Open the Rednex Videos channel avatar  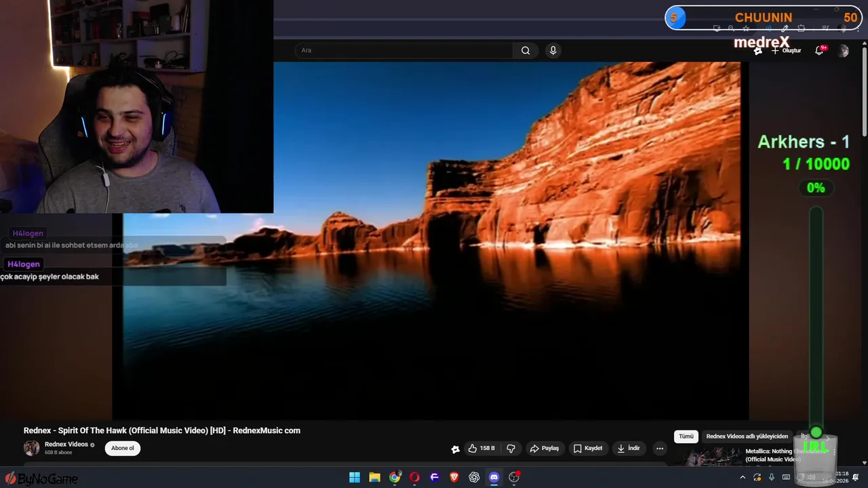click(x=32, y=448)
